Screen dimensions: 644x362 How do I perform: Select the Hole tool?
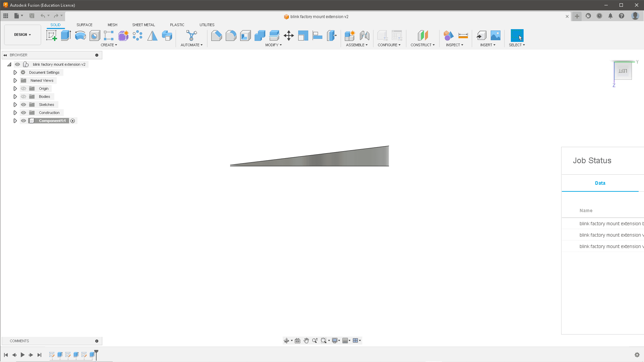pos(95,36)
